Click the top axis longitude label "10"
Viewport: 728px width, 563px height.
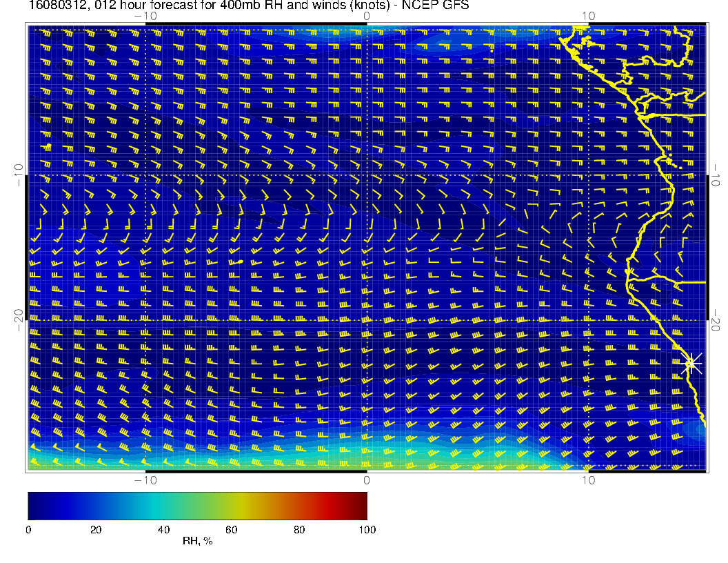(588, 16)
